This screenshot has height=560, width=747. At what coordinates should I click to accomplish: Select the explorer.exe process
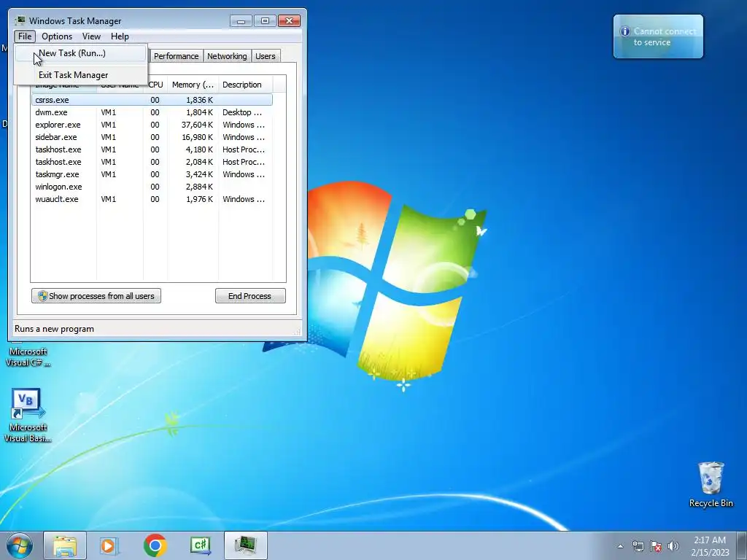tap(152, 125)
